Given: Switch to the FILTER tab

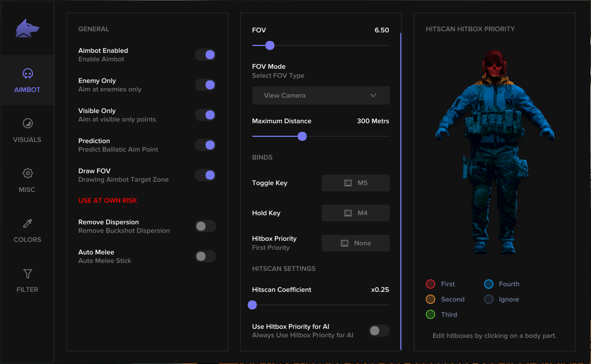Looking at the screenshot, I should (x=27, y=280).
